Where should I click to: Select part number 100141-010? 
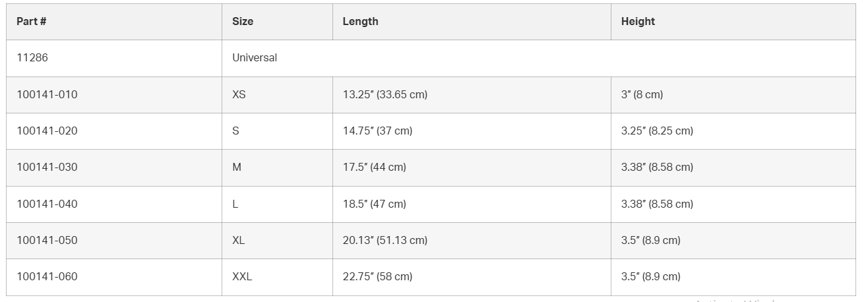(x=47, y=94)
